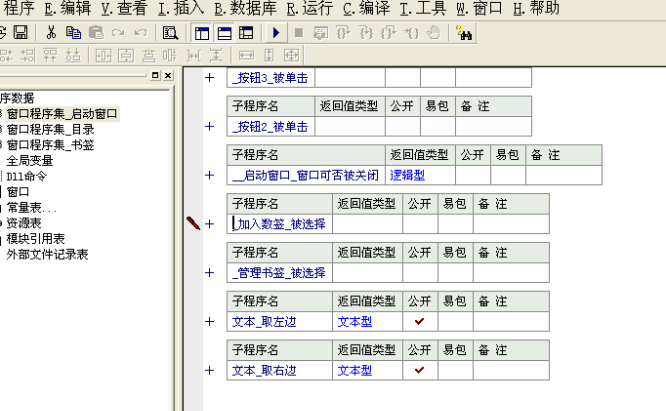The height and width of the screenshot is (411, 666).
Task: Expand the _按钮2_被单击 subroutine
Action: [209, 127]
